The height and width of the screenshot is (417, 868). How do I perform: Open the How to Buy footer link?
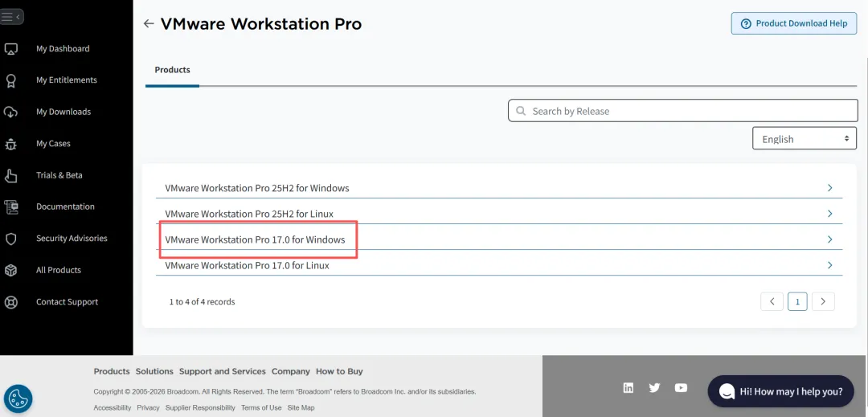pos(339,372)
